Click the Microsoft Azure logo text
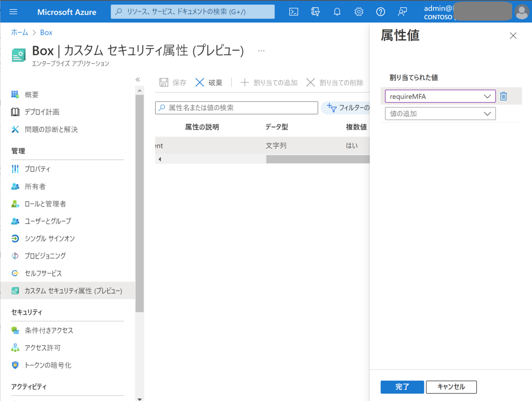Viewport: 532px width, 401px height. point(66,12)
